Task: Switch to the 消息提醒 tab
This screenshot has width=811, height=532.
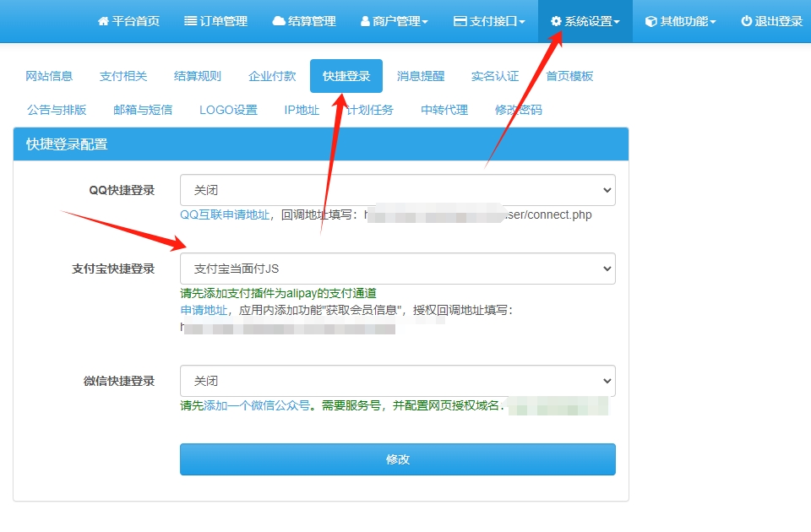Action: [x=420, y=75]
